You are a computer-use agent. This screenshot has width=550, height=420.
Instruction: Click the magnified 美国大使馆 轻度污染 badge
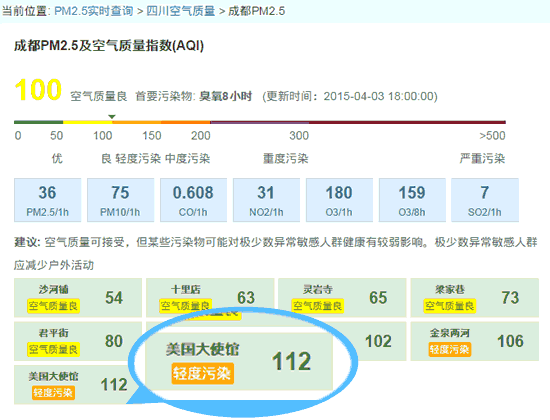(x=202, y=373)
